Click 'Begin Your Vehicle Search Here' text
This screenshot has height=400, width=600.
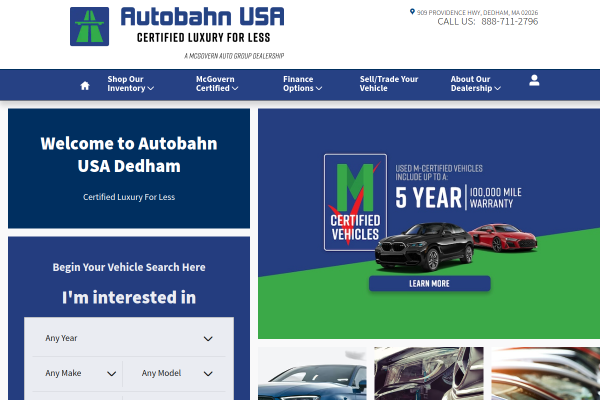point(129,267)
